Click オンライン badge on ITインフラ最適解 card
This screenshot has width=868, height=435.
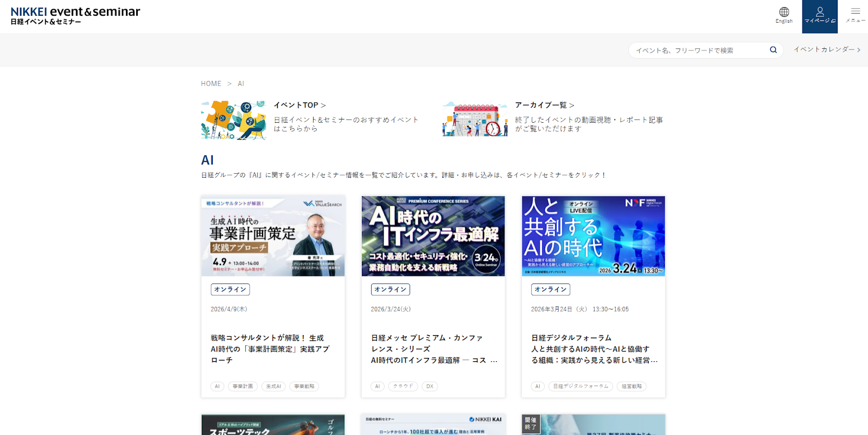pyautogui.click(x=390, y=289)
